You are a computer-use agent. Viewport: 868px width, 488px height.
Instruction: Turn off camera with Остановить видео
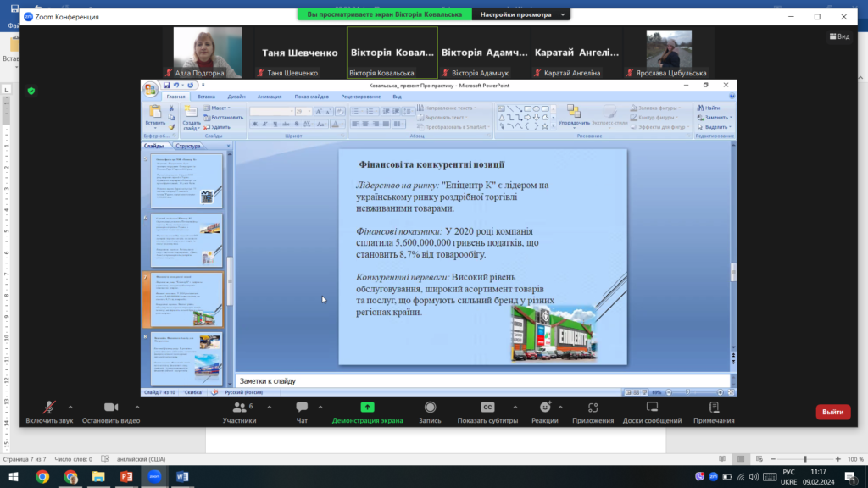point(111,413)
